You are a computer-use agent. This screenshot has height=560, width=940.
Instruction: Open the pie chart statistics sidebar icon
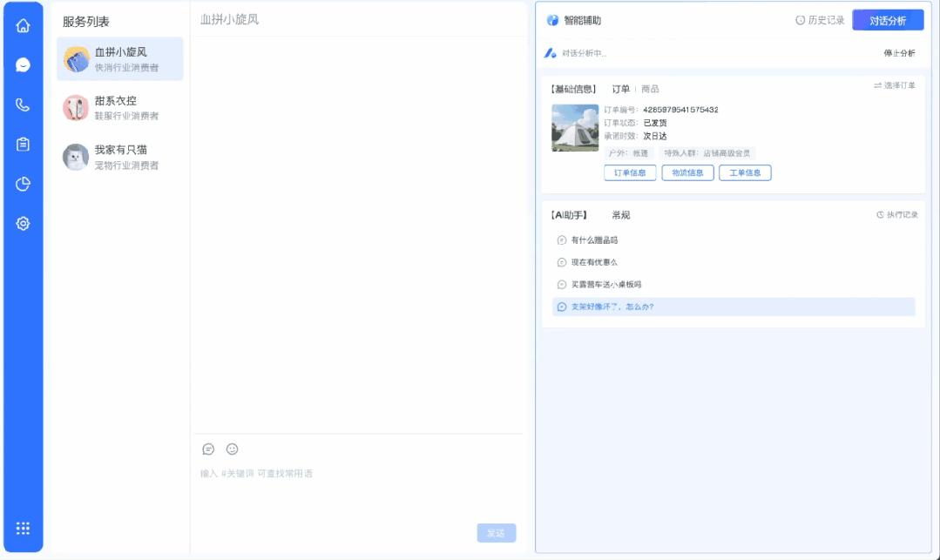[x=23, y=184]
